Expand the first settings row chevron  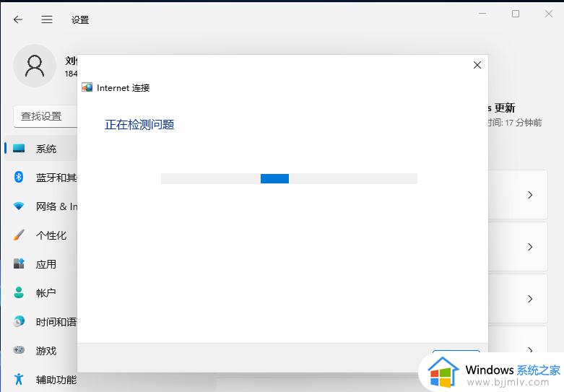(x=530, y=195)
